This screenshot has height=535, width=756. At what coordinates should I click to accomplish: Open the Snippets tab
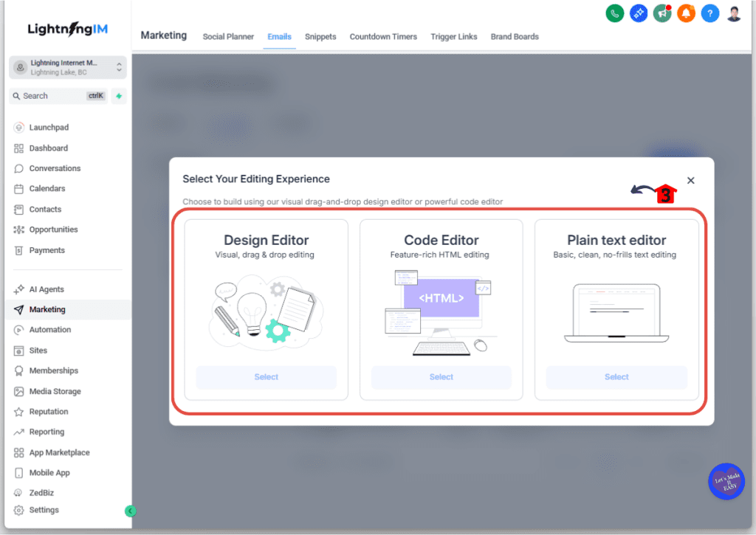coord(320,37)
